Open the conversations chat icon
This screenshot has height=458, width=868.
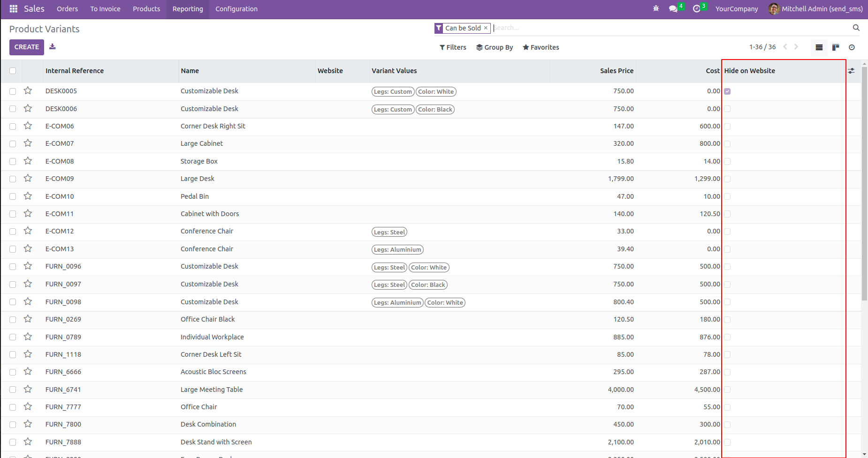pos(673,9)
